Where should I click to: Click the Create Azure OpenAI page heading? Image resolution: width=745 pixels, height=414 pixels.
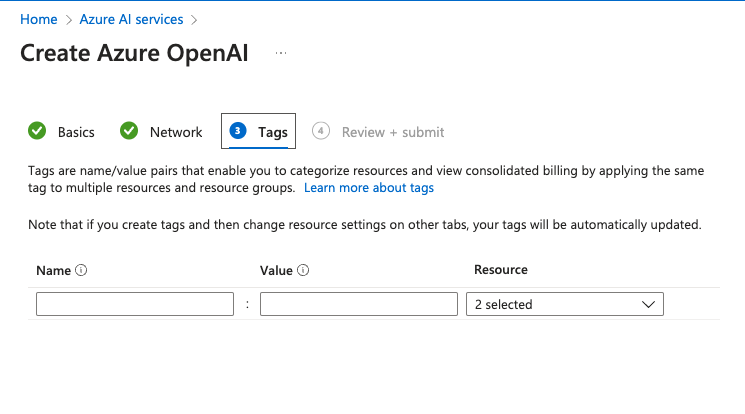coord(134,53)
